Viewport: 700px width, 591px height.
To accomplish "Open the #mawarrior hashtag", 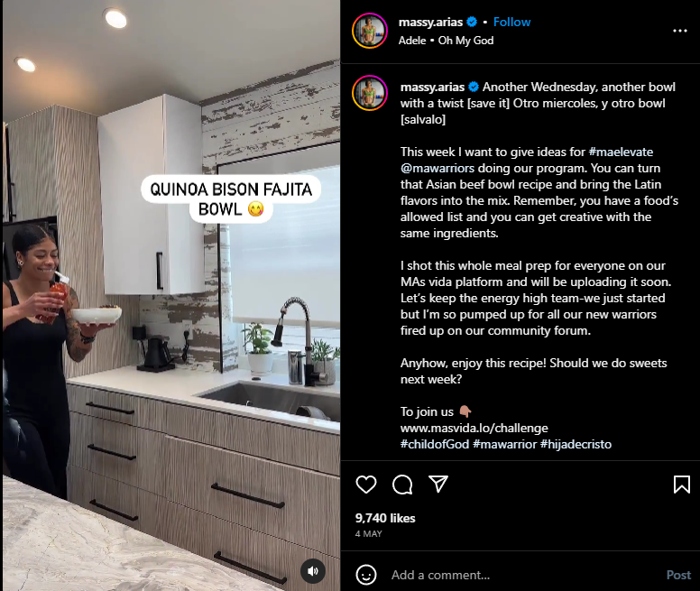I will [505, 444].
